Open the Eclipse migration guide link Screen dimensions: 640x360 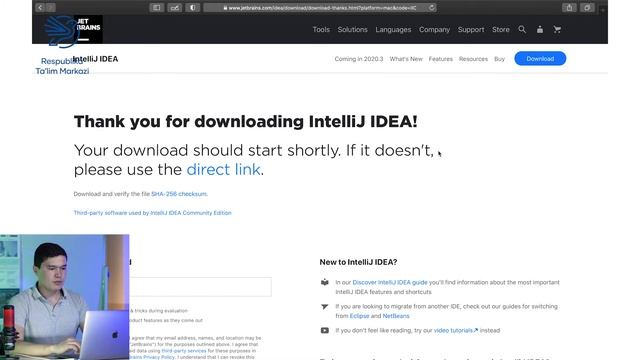point(359,316)
